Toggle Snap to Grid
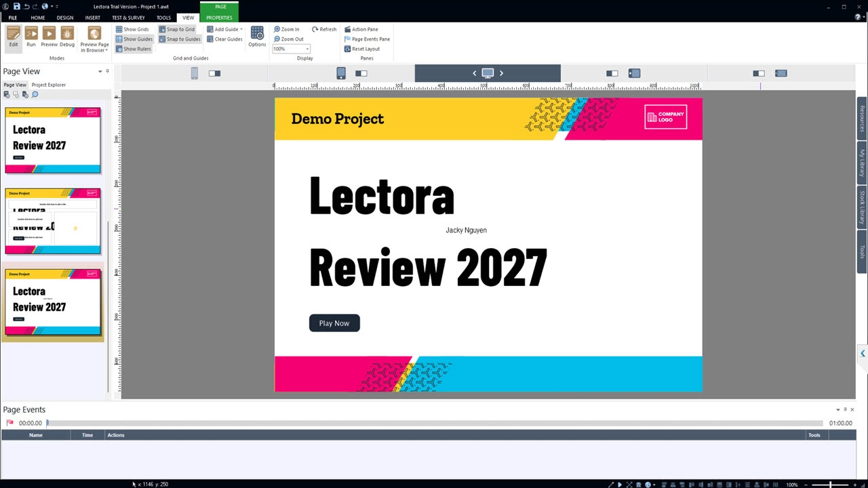Screen dimensions: 868x488 (176, 29)
